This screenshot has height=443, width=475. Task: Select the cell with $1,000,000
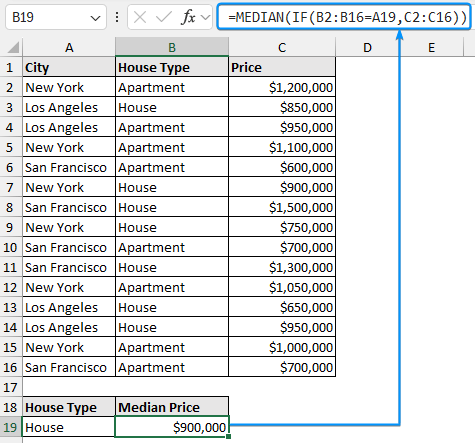coord(282,347)
